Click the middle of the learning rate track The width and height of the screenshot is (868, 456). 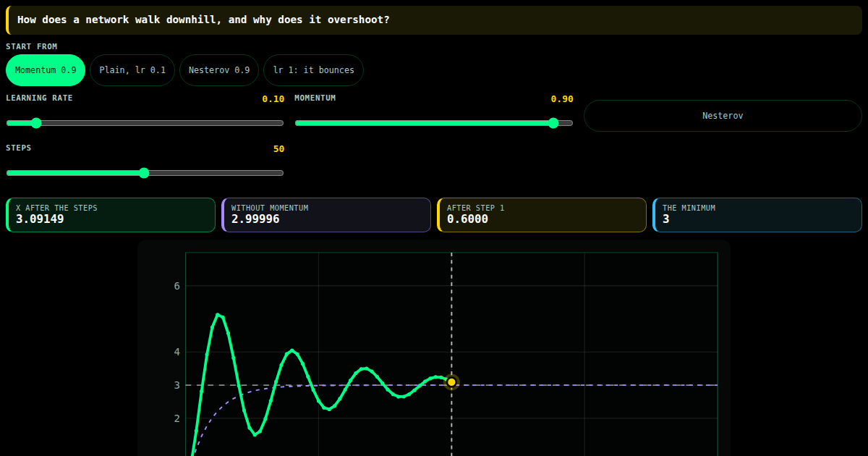coord(145,123)
